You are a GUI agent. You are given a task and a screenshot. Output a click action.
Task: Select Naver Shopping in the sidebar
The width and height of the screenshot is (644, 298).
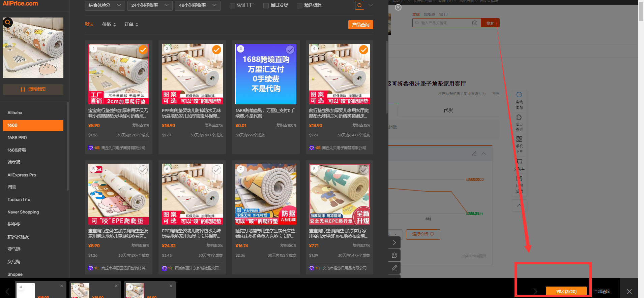[x=33, y=212]
